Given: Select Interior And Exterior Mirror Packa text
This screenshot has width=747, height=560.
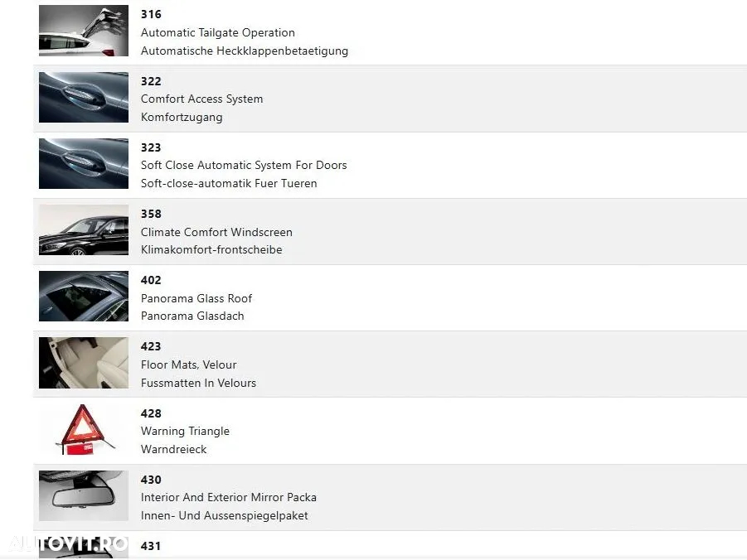Looking at the screenshot, I should point(229,497).
